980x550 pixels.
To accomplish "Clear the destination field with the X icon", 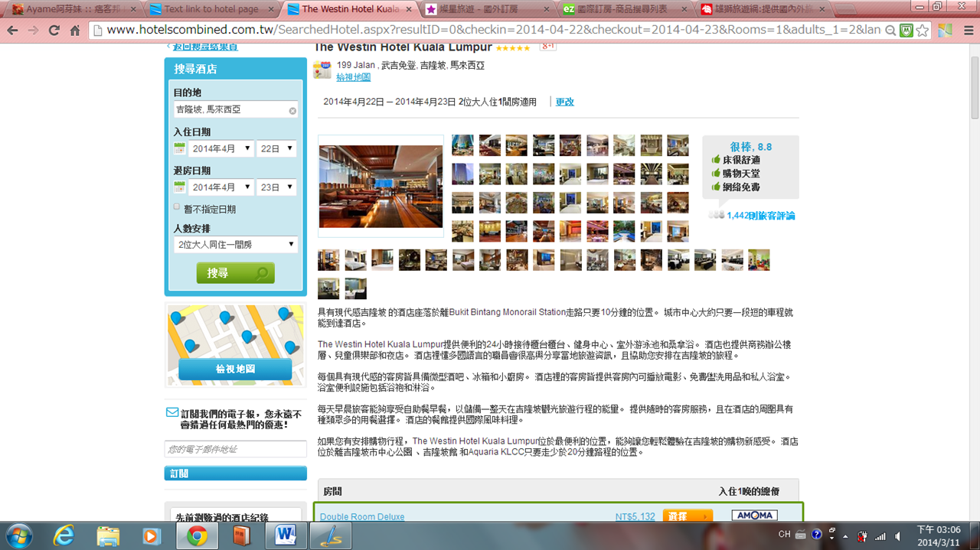I will point(292,111).
